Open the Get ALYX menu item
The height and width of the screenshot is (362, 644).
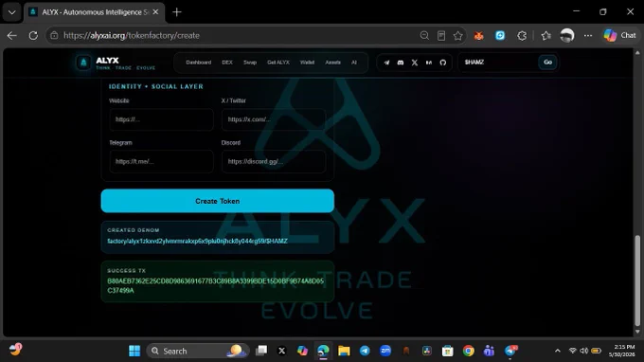coord(278,63)
